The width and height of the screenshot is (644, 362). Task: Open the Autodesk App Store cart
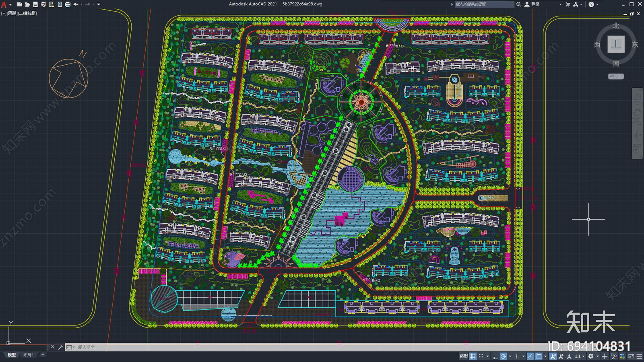click(x=568, y=4)
